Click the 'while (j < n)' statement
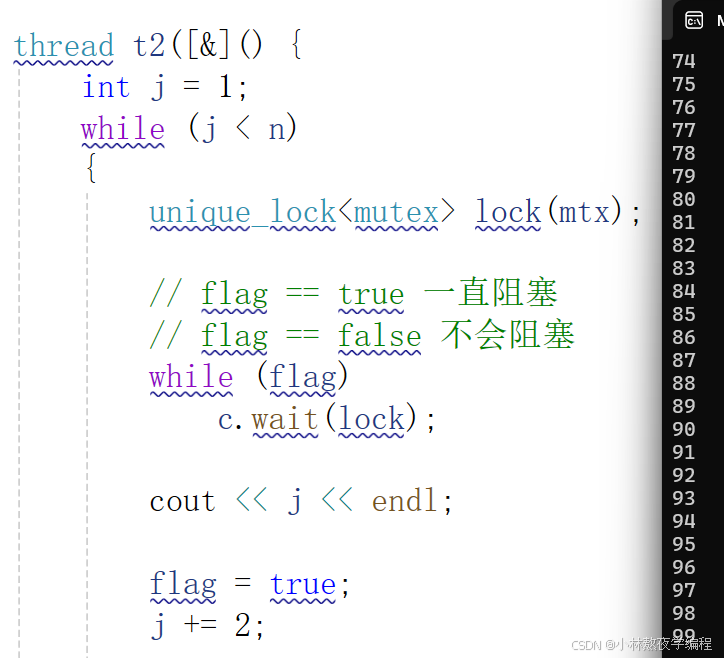724x658 pixels. pos(189,128)
